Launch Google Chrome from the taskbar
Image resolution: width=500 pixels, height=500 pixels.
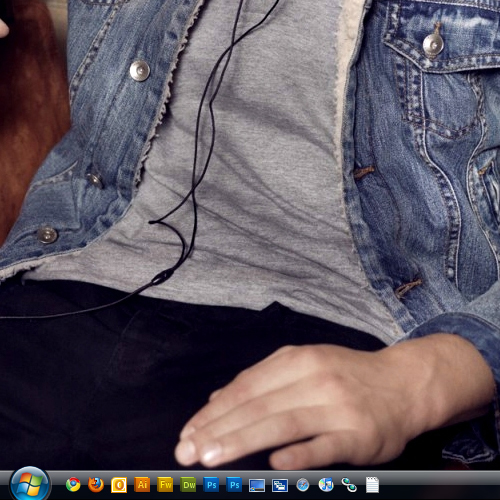[73, 484]
